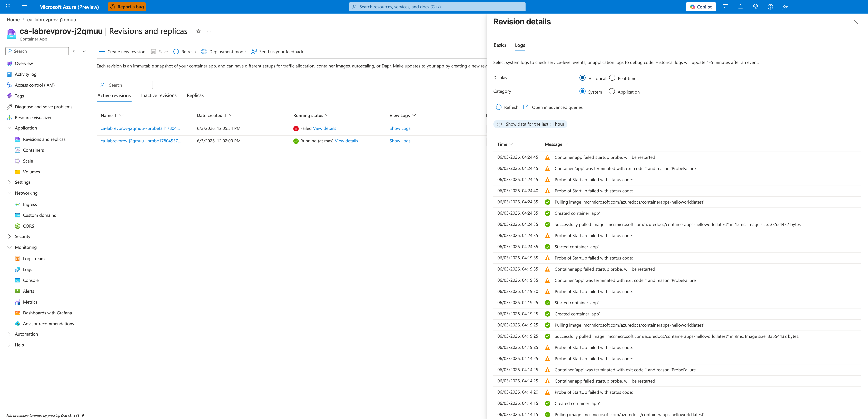
Task: Click Show Logs for the Running revision
Action: [x=400, y=141]
